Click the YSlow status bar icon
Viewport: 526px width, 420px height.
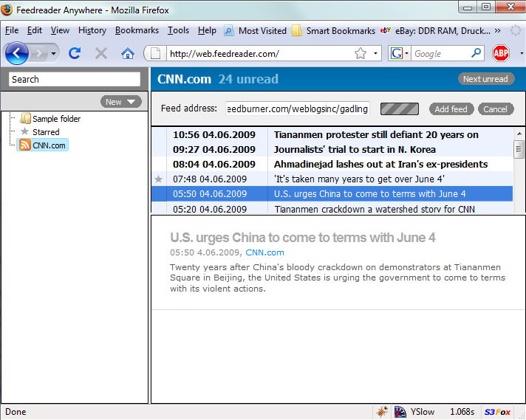tap(414, 412)
